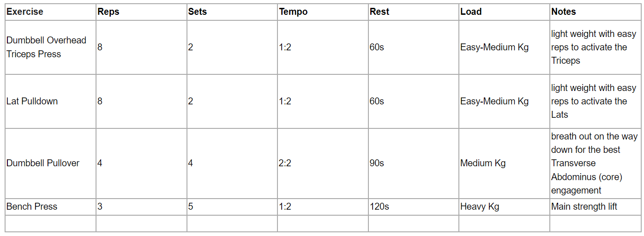Viewport: 644px width, 236px height.
Task: Click the Heavy Kg load cell
Action: [480, 206]
